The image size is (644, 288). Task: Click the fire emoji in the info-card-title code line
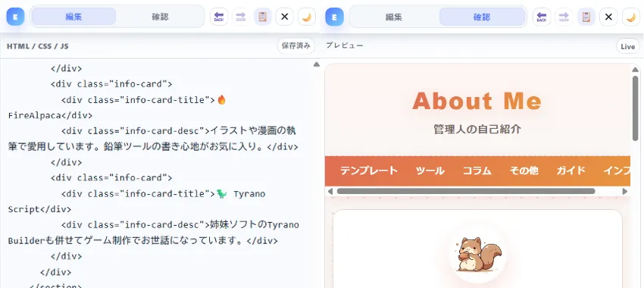[221, 99]
